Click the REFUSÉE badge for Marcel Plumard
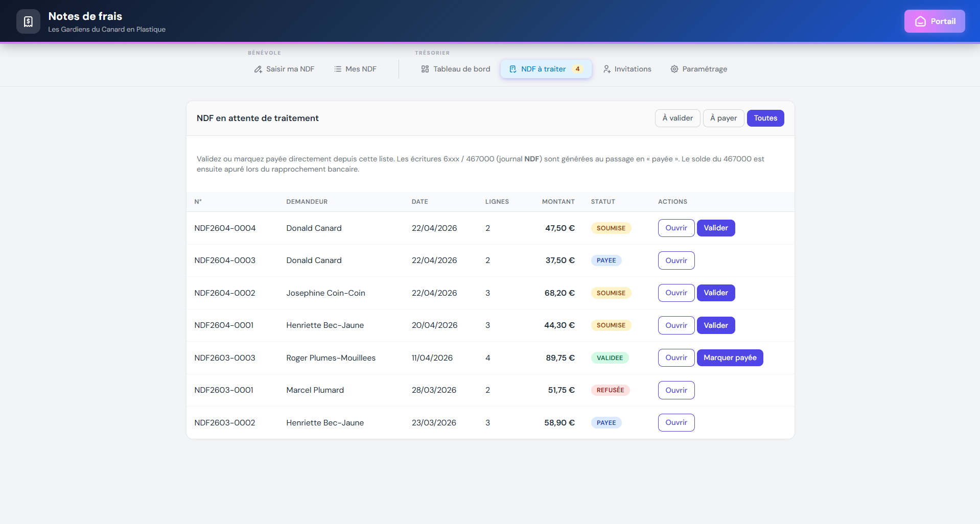The width and height of the screenshot is (980, 524). point(610,390)
